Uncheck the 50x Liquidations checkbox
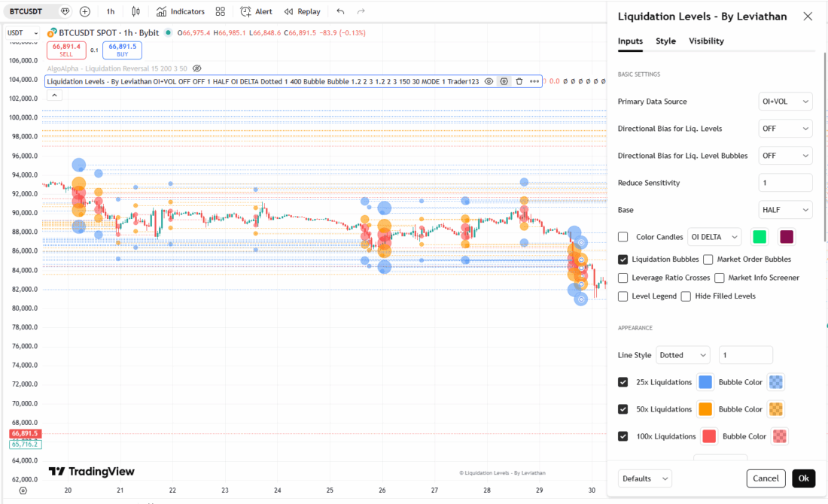 (623, 409)
